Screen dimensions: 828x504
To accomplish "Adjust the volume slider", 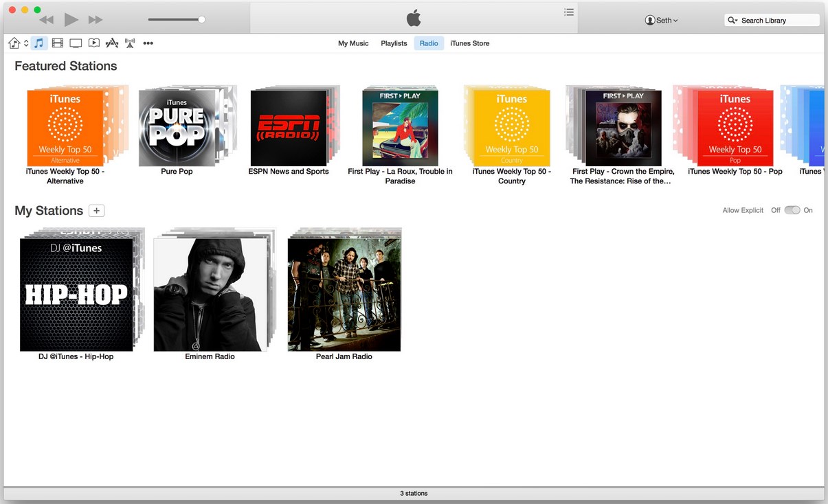I will [177, 19].
